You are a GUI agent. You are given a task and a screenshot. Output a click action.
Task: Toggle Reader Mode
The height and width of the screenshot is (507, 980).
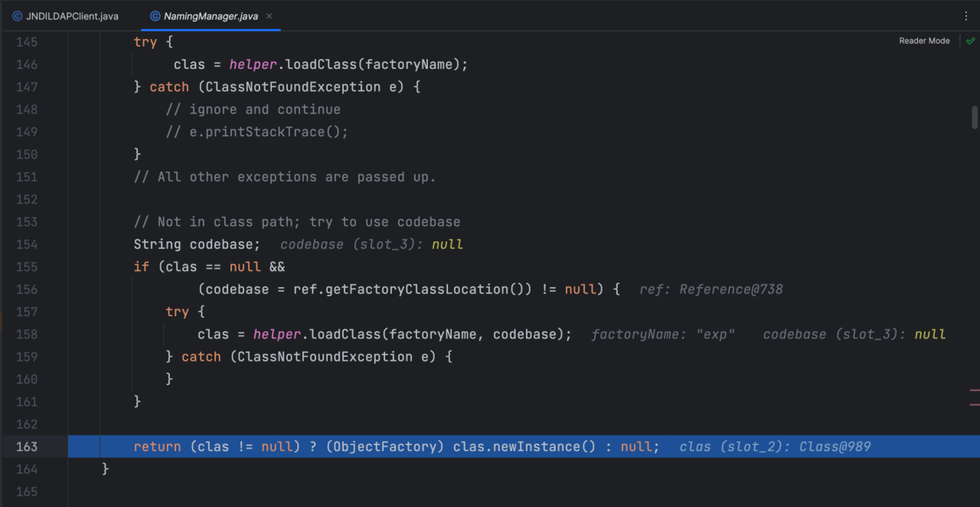924,41
